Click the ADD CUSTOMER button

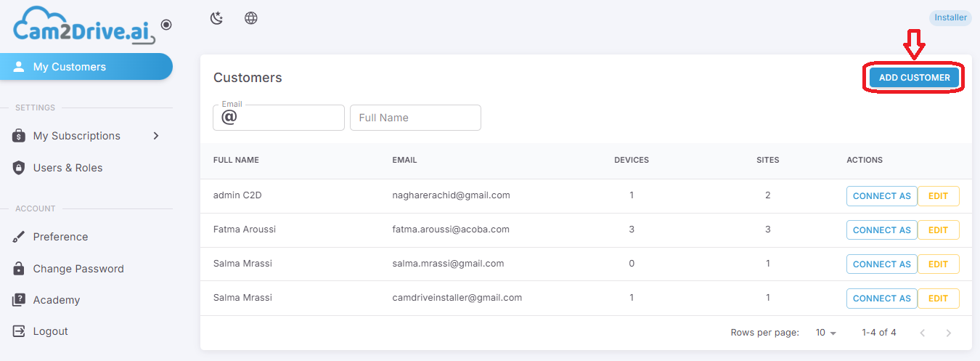(914, 78)
